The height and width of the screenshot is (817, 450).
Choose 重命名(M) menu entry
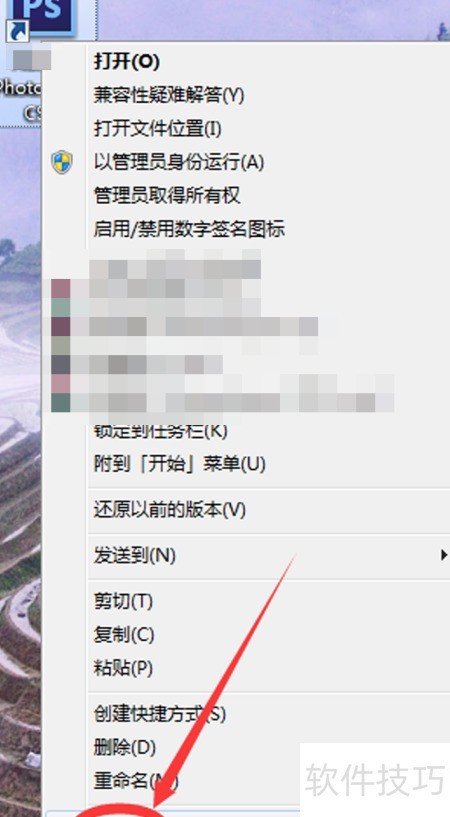click(x=136, y=781)
